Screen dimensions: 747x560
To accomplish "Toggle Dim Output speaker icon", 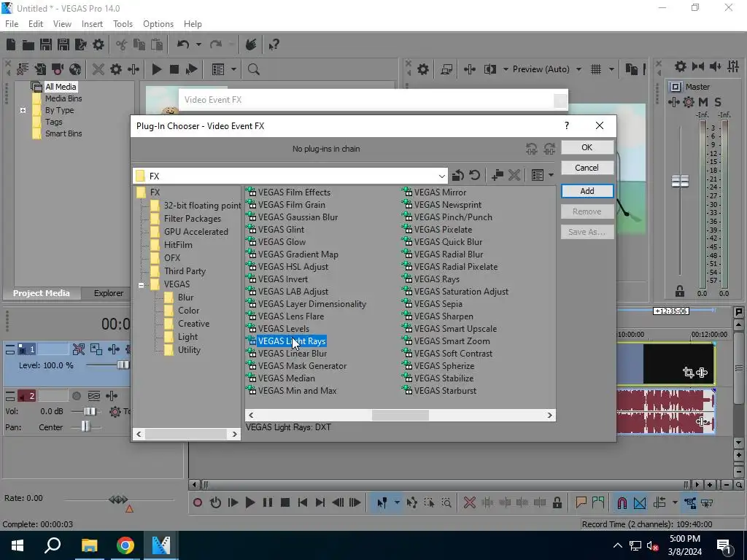I will point(716,66).
